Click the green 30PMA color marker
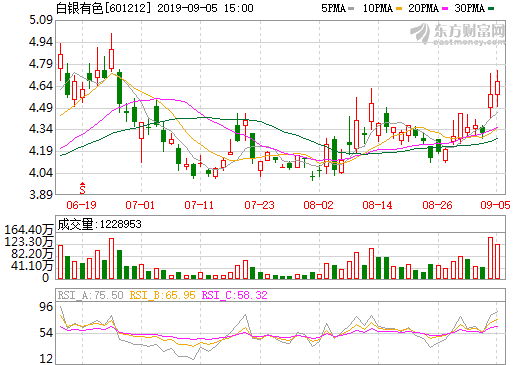520x365 pixels. coord(491,9)
